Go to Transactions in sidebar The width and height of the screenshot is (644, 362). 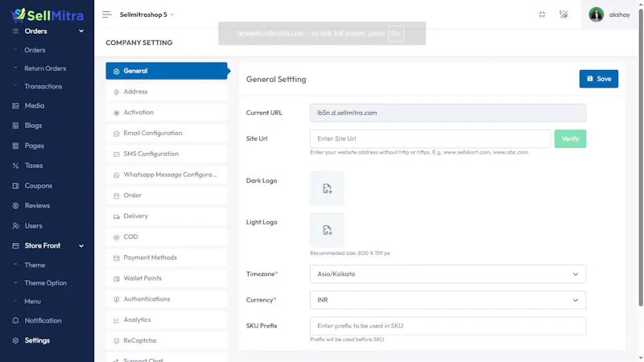coord(43,87)
